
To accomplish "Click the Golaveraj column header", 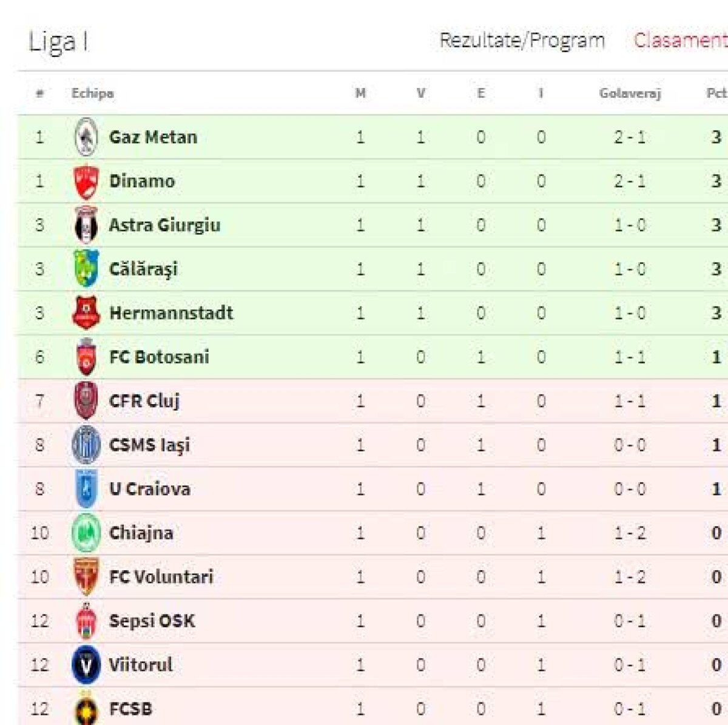I will pyautogui.click(x=630, y=93).
